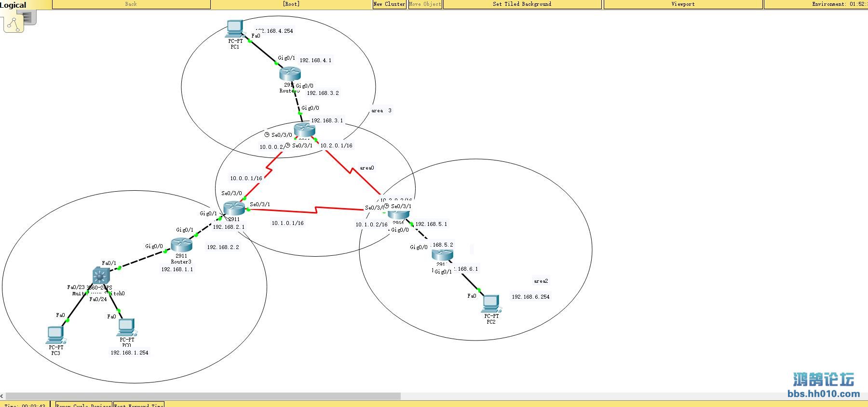Click Fast Forward Time button
This screenshot has height=407, width=868.
tap(139, 405)
